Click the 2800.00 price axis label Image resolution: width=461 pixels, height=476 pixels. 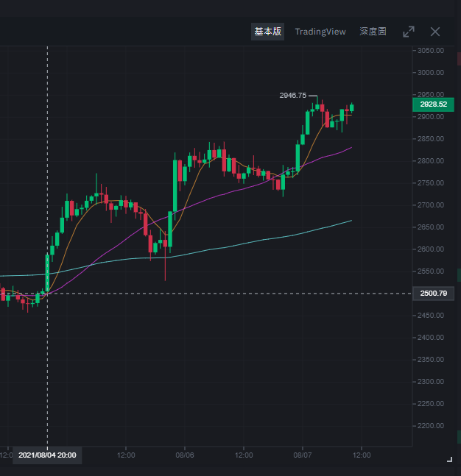(431, 161)
